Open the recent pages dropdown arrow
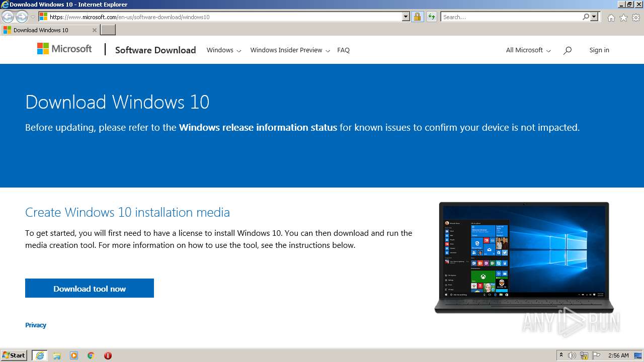 click(x=33, y=17)
